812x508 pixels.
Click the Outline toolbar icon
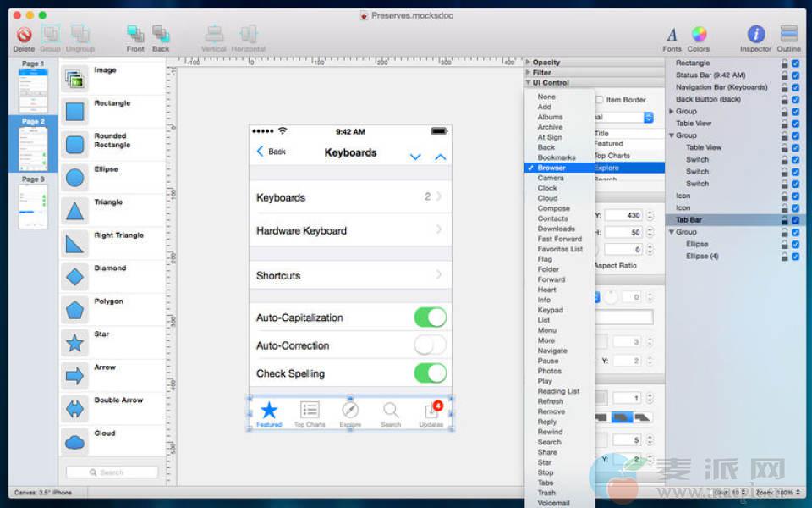(x=788, y=35)
